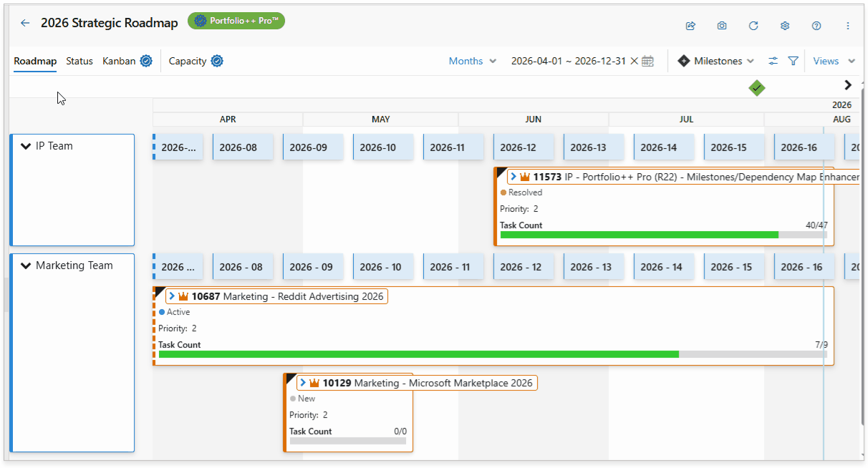
Task: Open the display options sliders icon
Action: [x=773, y=61]
